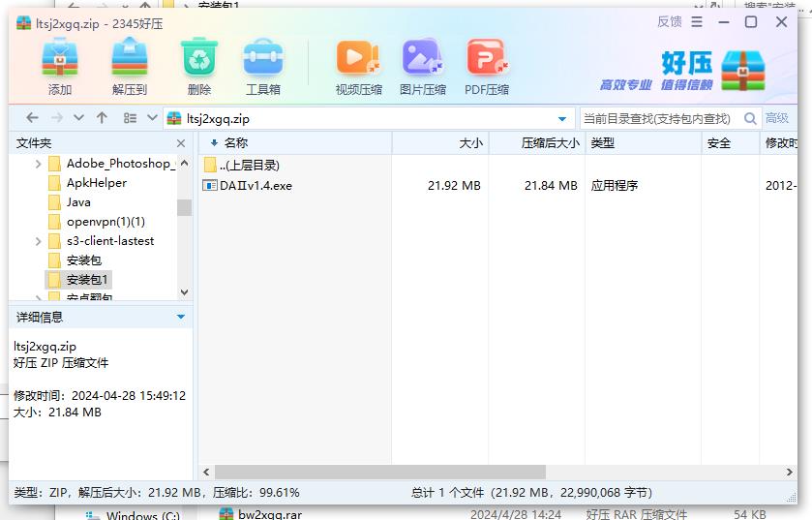Click folder tree scroll up arrow
Image resolution: width=812 pixels, height=520 pixels.
coord(184,163)
